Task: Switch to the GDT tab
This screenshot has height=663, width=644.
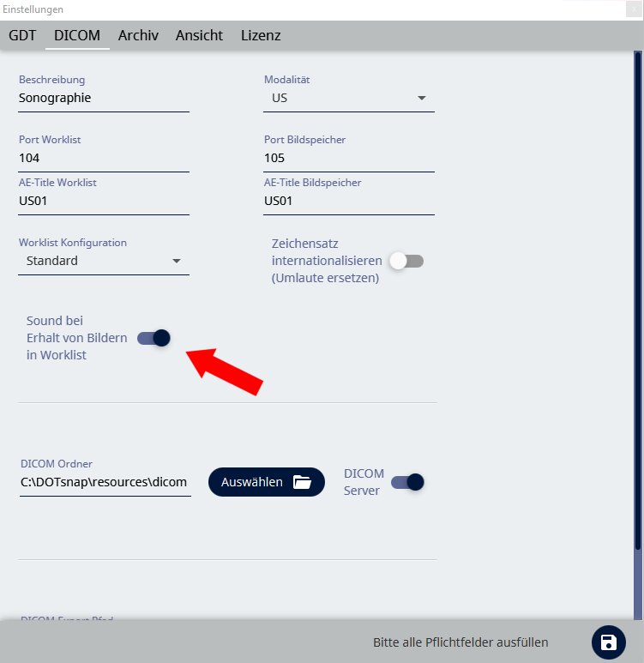Action: click(22, 35)
